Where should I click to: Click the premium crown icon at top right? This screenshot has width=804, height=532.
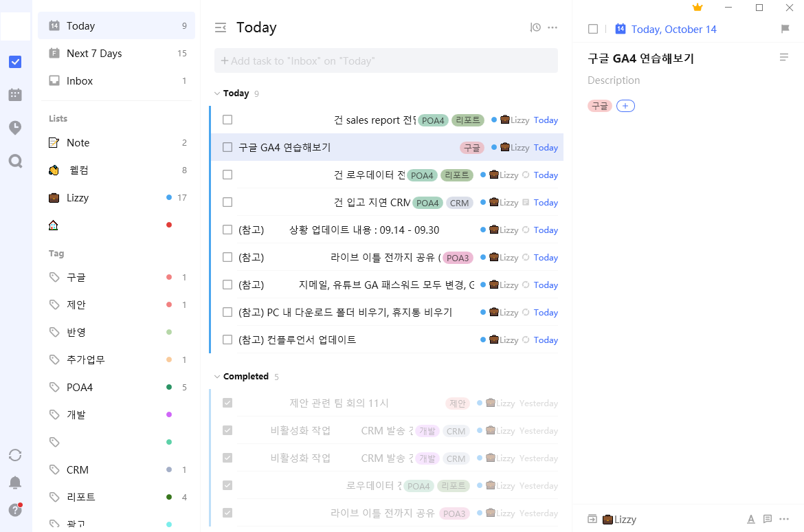(x=697, y=7)
